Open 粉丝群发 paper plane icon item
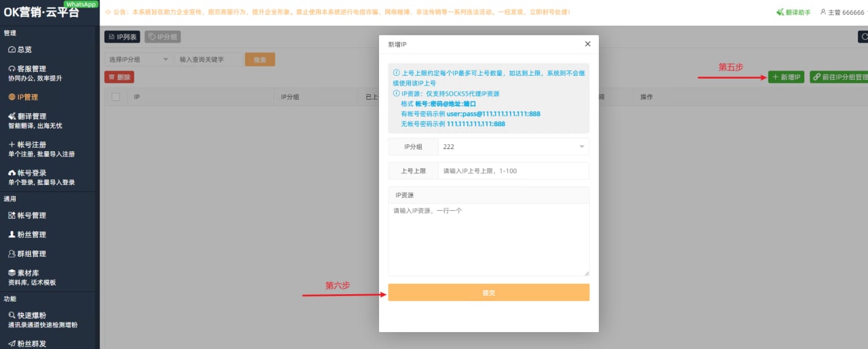 point(12,344)
